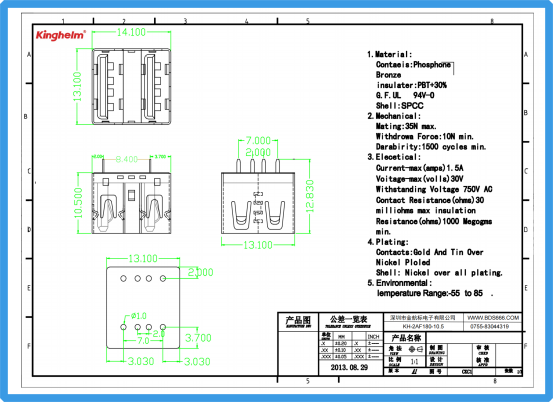Select the 'Withdrowa Force:10N min.' line
Viewport: 553px width, 402px height.
[425, 136]
